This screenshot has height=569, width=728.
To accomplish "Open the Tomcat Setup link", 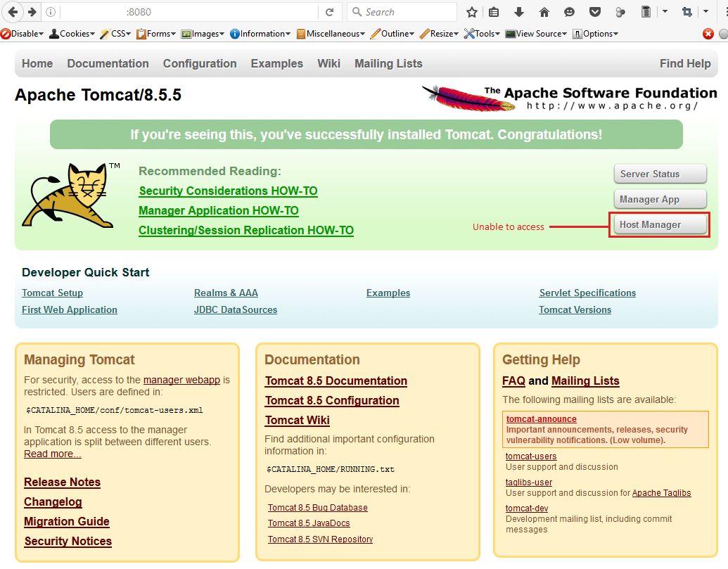I will [53, 293].
